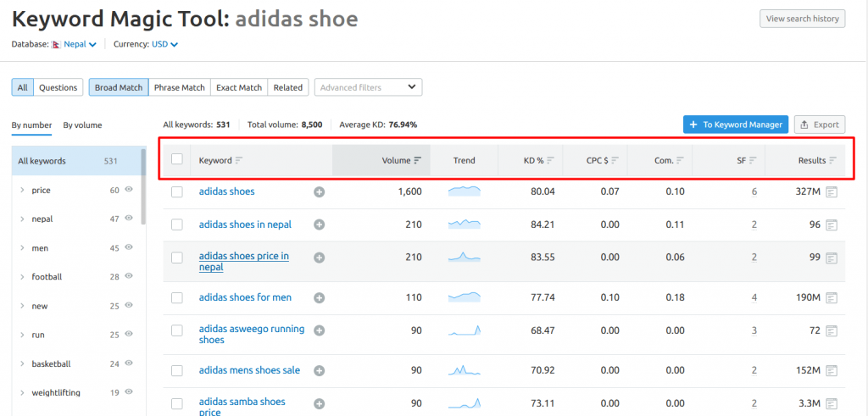Screen dimensions: 868x416
Task: Add 'adidas asweego running shoes' plus icon
Action: [x=320, y=330]
